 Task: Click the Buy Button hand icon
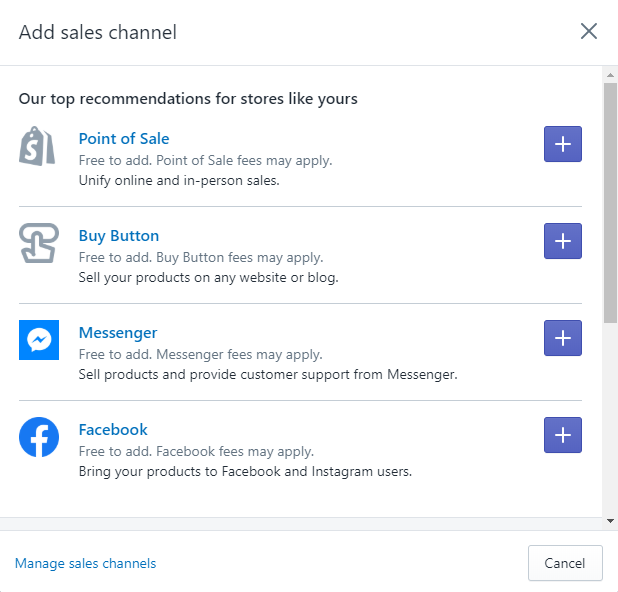pyautogui.click(x=39, y=243)
